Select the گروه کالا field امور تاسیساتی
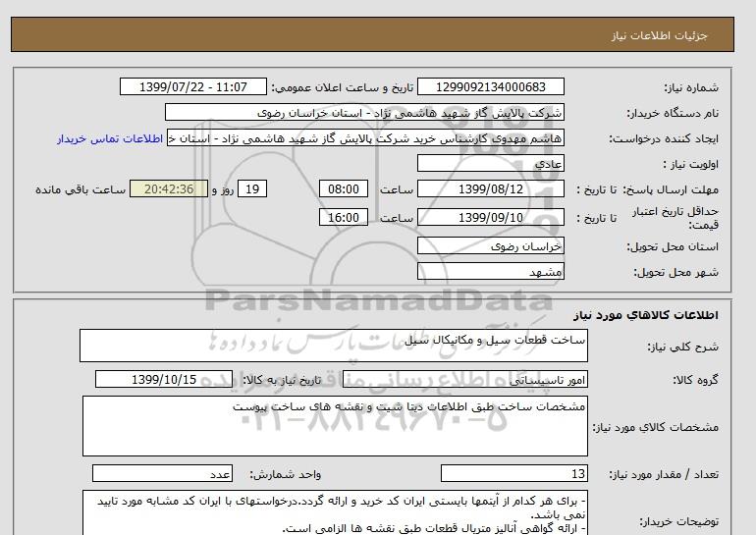The image size is (756, 535). 491,379
